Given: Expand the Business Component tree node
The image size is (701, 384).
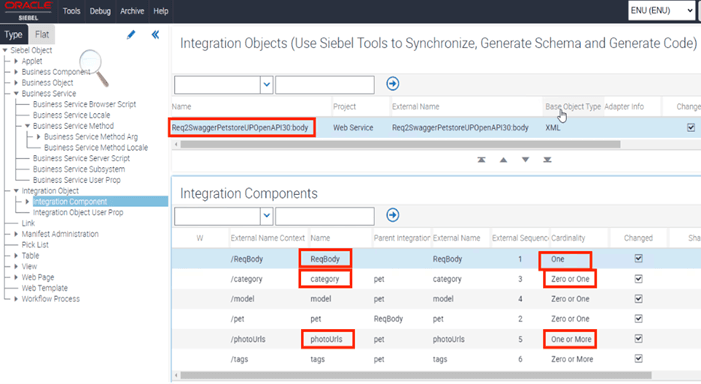Looking at the screenshot, I should tap(16, 72).
